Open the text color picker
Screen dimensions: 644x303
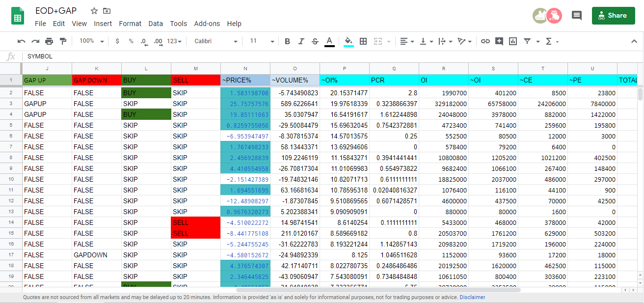[x=329, y=41]
